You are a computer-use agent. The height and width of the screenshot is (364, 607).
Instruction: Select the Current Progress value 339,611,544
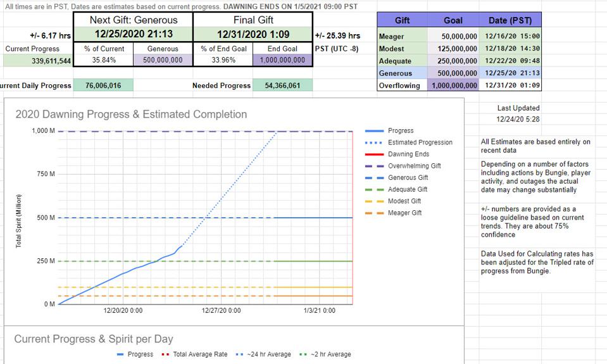pos(38,60)
